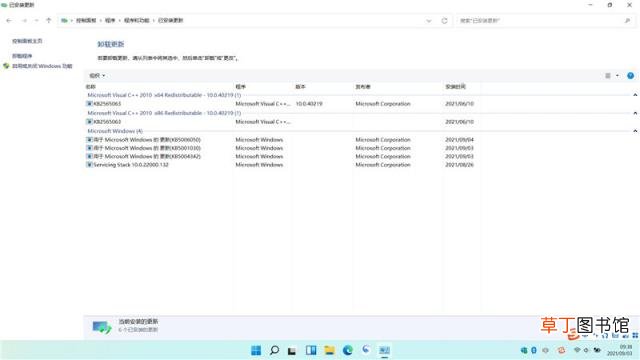Open File Explorer from the taskbar
This screenshot has width=640, height=360.
[329, 350]
